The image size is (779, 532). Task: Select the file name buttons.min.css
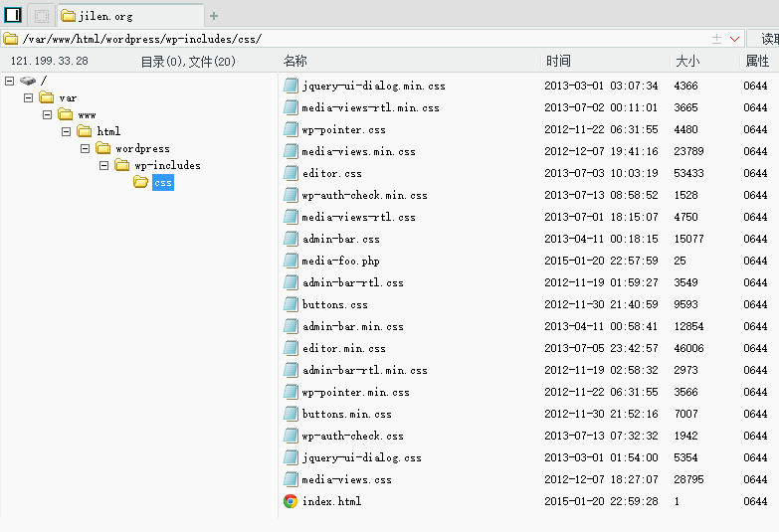347,414
